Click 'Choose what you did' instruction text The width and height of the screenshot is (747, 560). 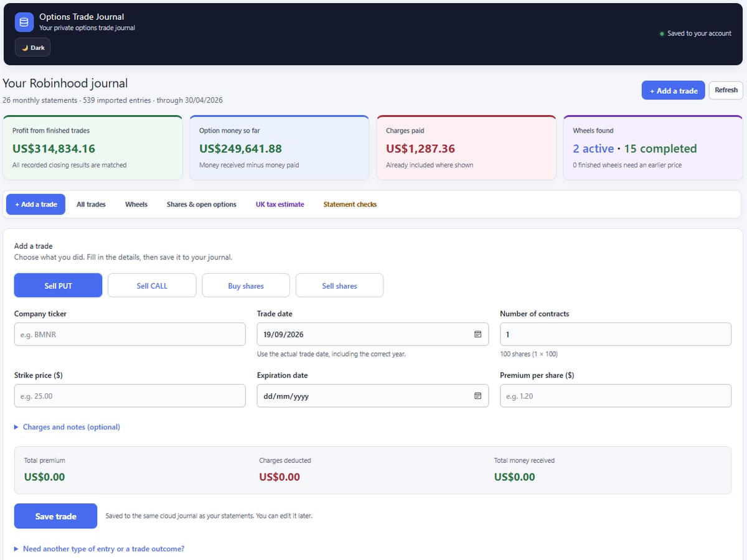(x=123, y=257)
